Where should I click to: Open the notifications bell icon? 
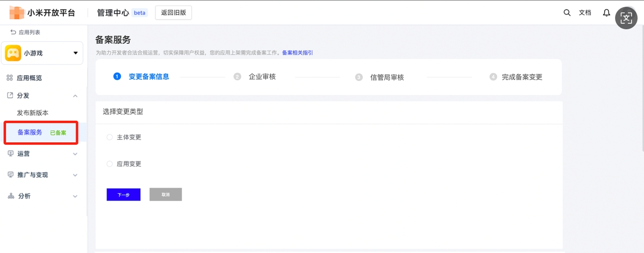[607, 13]
